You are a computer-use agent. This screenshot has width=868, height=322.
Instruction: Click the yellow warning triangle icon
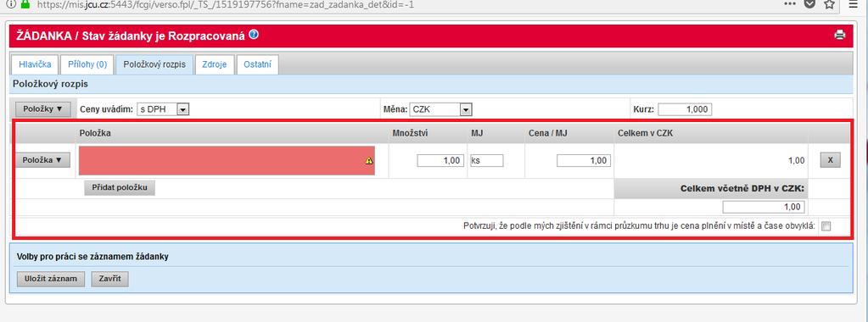[369, 161]
